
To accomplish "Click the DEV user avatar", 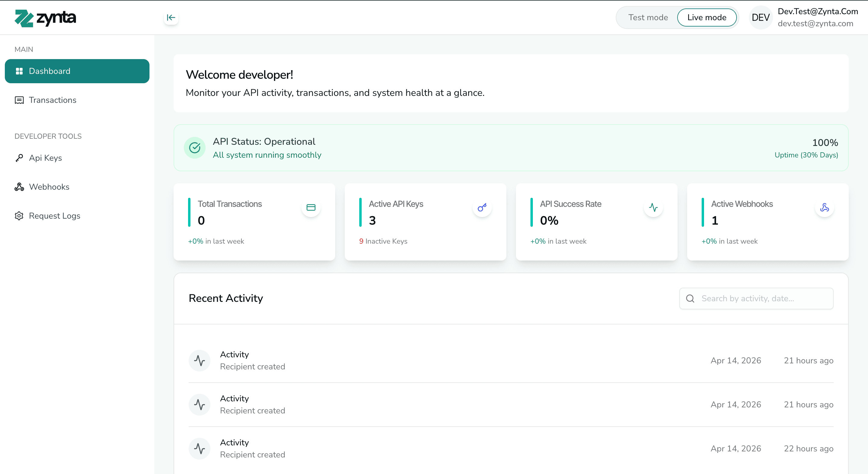I will click(760, 17).
